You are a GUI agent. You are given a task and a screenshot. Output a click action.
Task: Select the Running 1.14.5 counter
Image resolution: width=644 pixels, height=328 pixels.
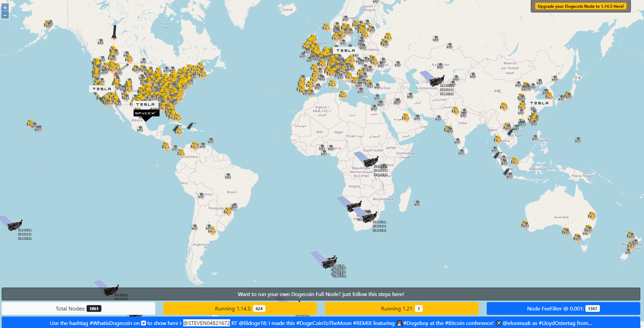click(240, 308)
